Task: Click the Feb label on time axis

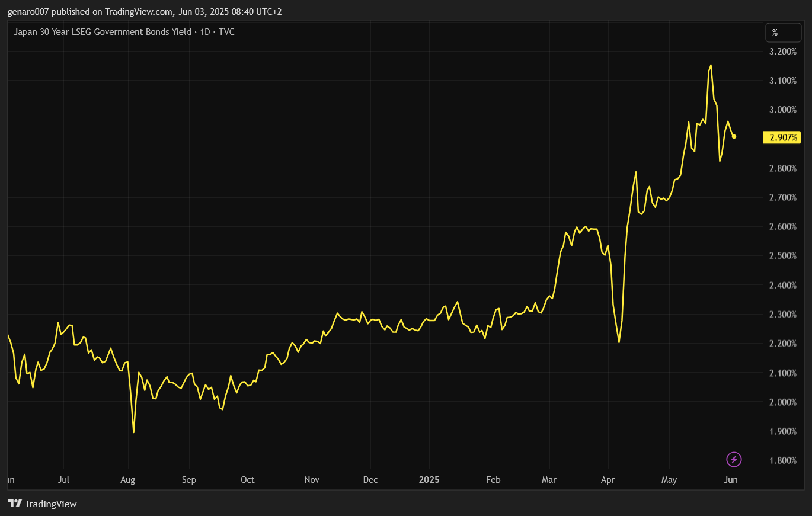Action: pyautogui.click(x=493, y=480)
